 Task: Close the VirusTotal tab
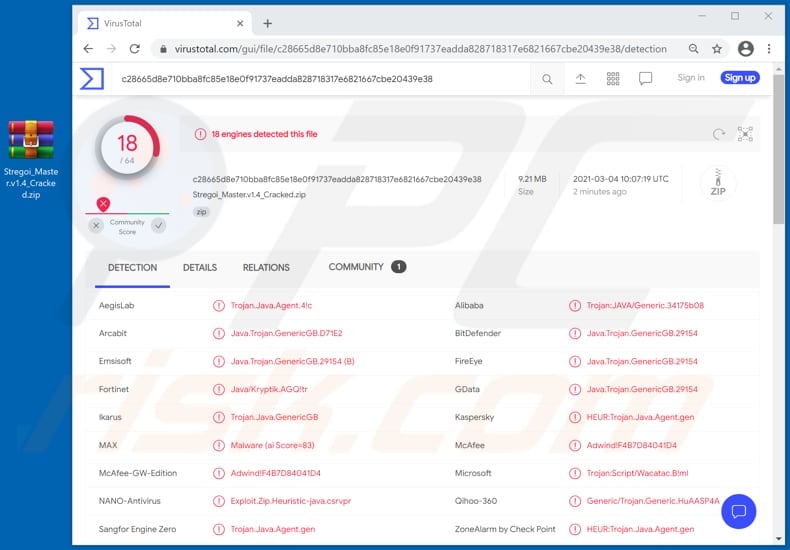[x=240, y=23]
